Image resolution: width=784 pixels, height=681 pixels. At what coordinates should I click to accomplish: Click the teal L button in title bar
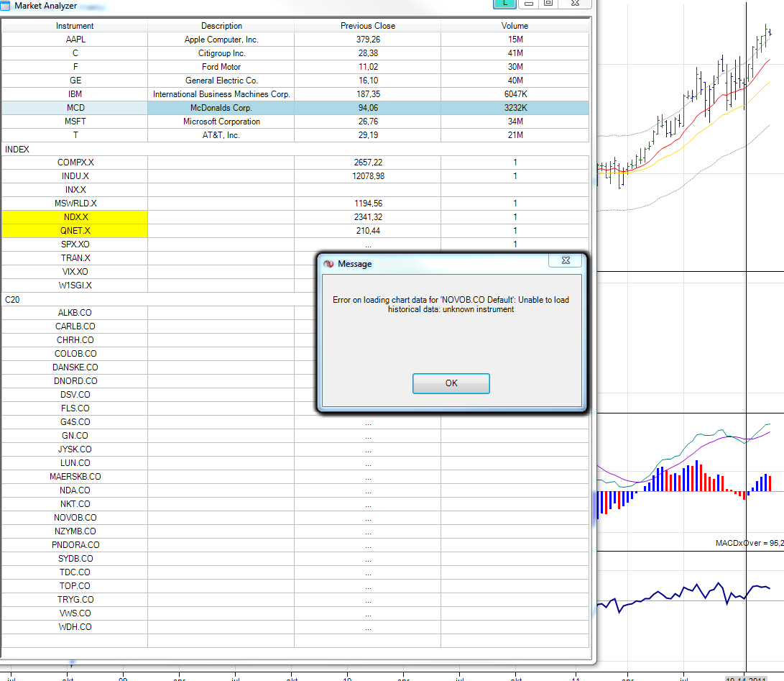click(x=504, y=4)
